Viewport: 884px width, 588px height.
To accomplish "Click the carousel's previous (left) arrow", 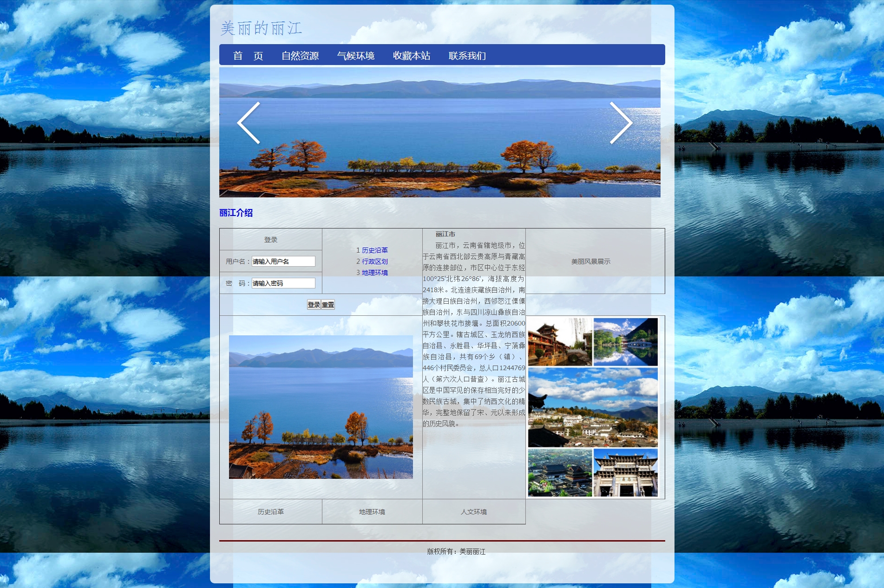I will [249, 123].
